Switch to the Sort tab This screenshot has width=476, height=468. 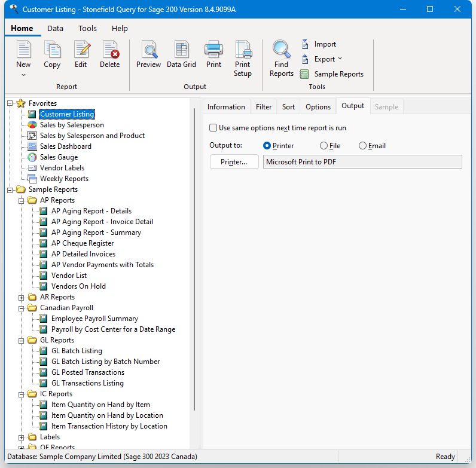click(x=288, y=107)
